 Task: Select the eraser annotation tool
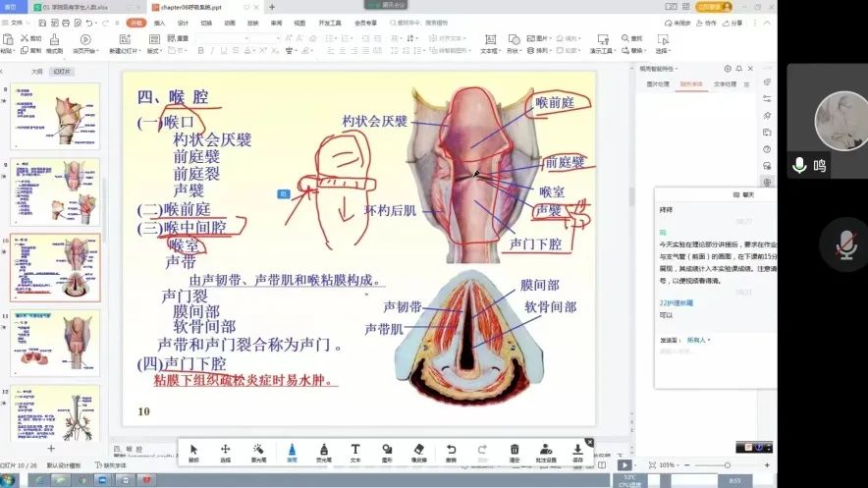[419, 452]
